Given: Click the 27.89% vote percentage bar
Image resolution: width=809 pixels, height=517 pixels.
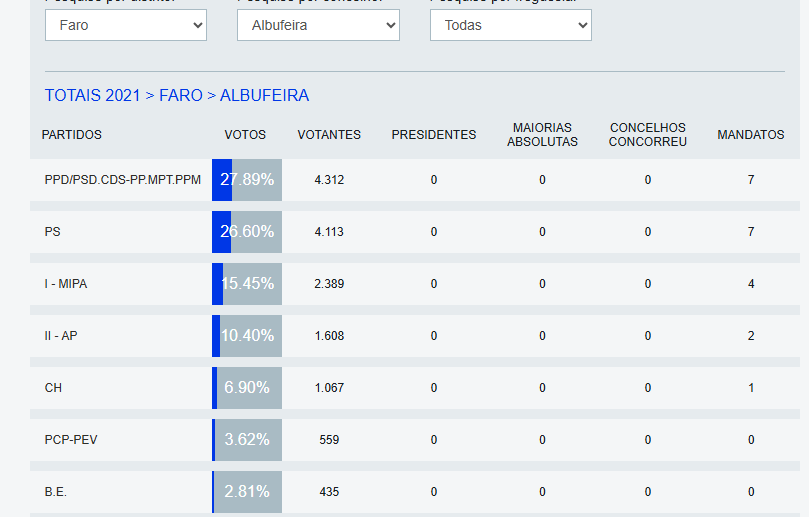Looking at the screenshot, I should pyautogui.click(x=247, y=180).
